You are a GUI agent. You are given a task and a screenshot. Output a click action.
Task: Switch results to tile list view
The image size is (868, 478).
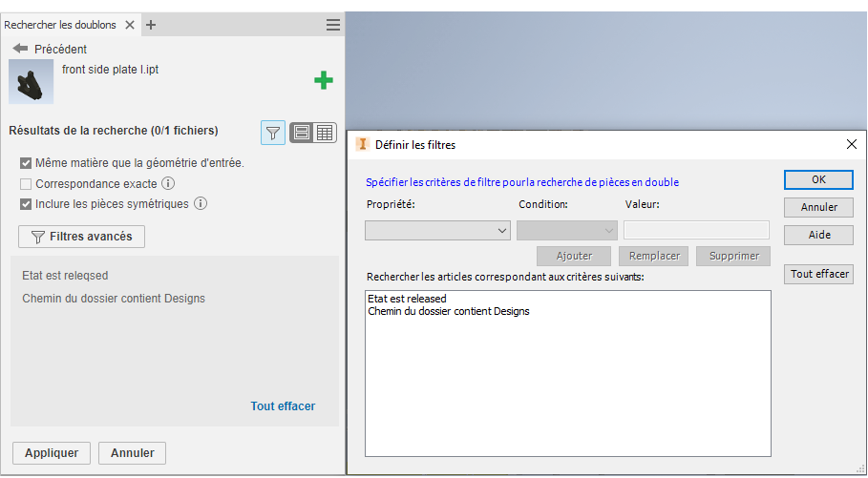pyautogui.click(x=302, y=133)
